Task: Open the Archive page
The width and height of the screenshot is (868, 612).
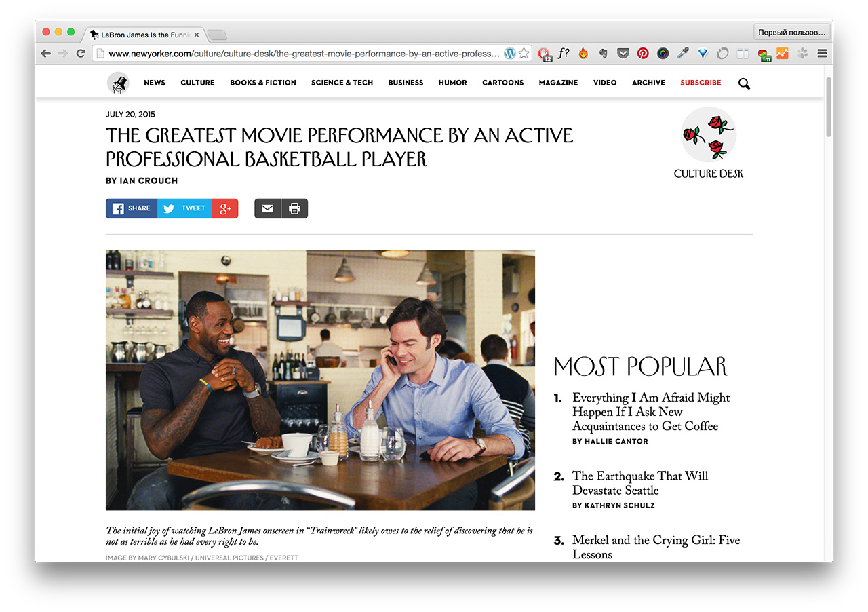Action: pos(648,83)
